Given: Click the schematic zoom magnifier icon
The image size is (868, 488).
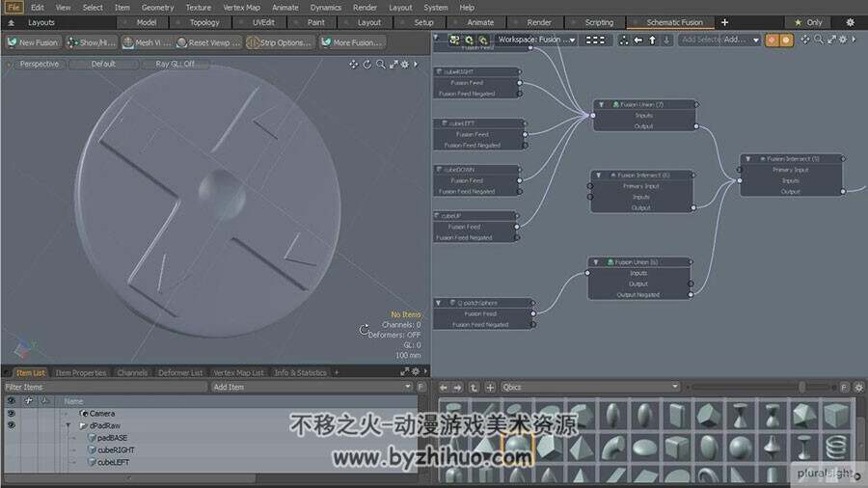Looking at the screenshot, I should pyautogui.click(x=818, y=40).
